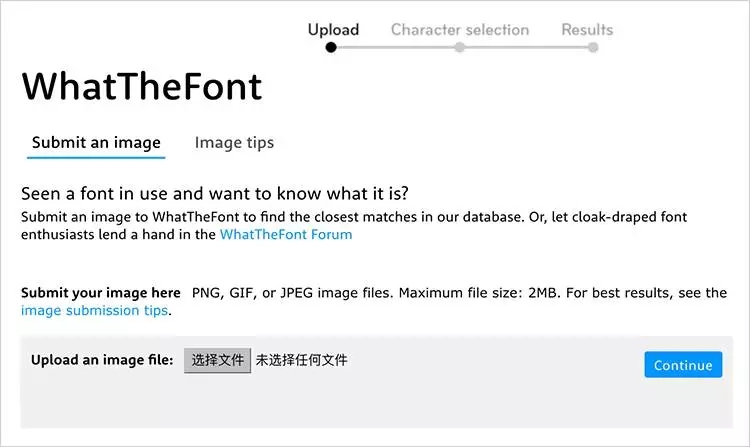This screenshot has height=447, width=750.
Task: Go to the Character selection step label
Action: click(460, 29)
